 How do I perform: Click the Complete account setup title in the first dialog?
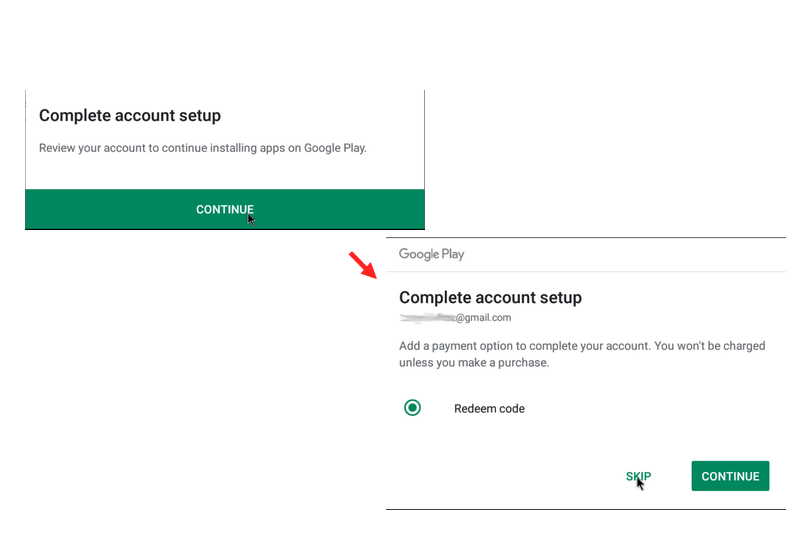click(x=130, y=116)
